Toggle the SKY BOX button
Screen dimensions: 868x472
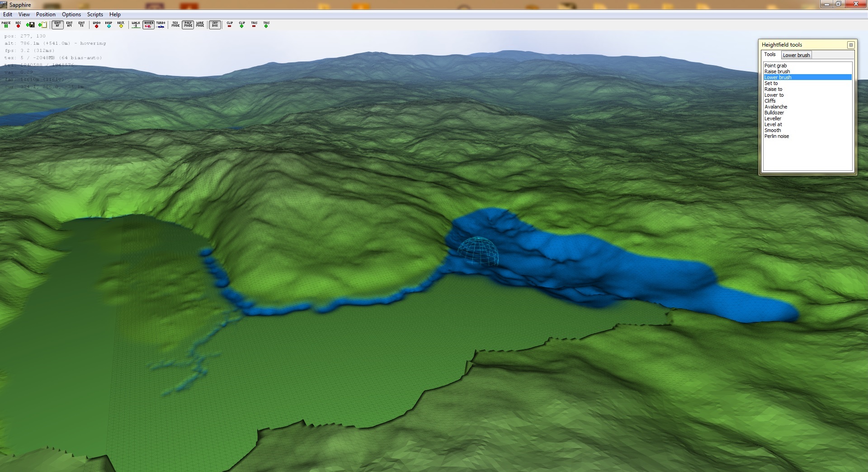[215, 25]
